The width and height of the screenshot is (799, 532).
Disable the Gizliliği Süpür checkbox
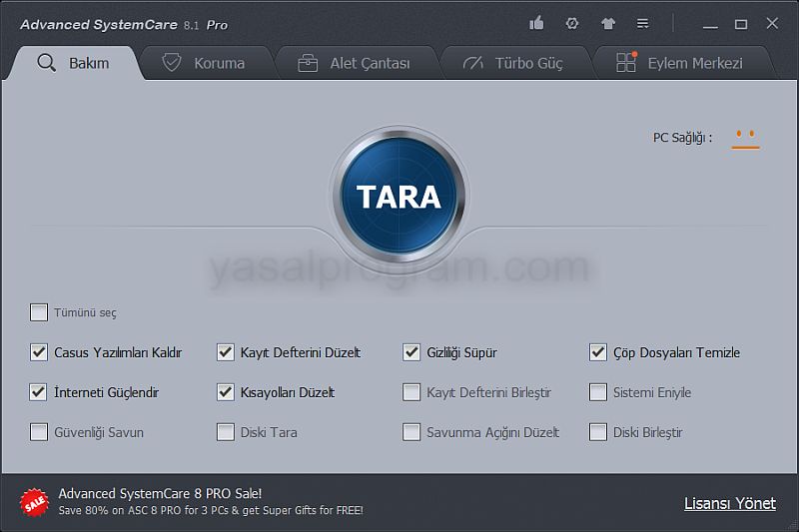(x=411, y=352)
